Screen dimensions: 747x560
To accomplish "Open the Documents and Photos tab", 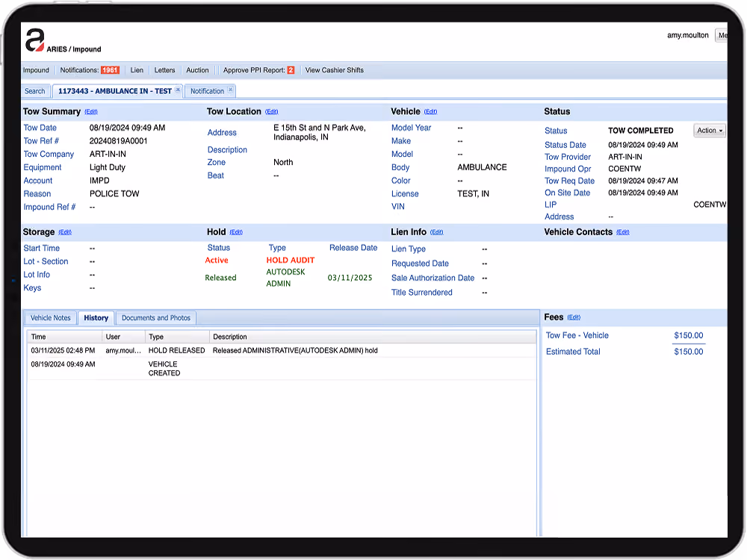I will click(x=156, y=317).
